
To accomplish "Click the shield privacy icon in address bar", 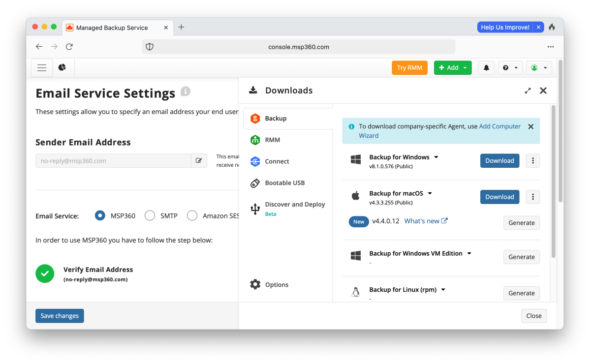I will (x=150, y=47).
